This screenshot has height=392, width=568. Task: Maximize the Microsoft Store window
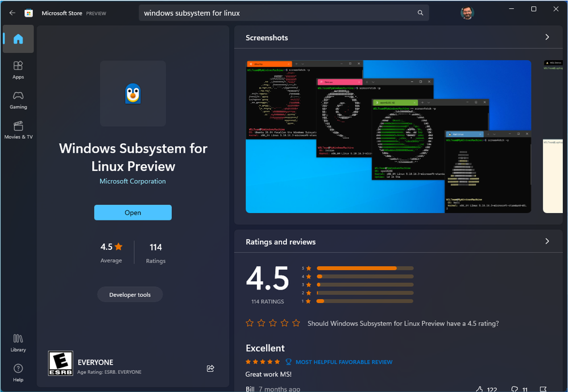coord(533,9)
